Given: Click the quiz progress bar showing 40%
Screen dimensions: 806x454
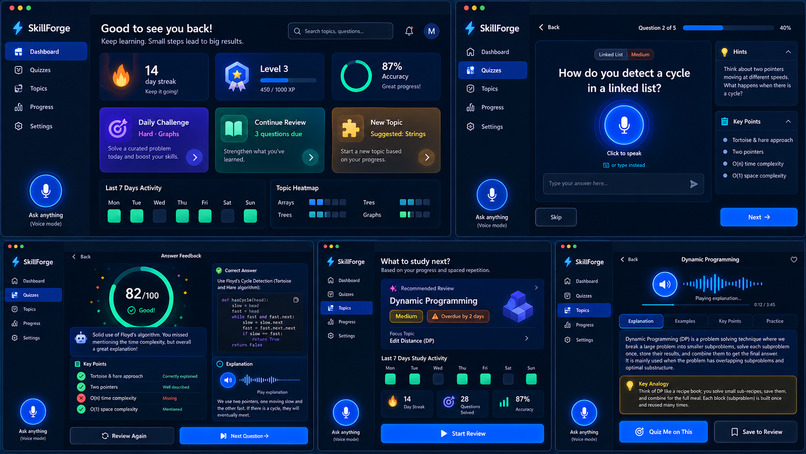Looking at the screenshot, I should tap(728, 28).
